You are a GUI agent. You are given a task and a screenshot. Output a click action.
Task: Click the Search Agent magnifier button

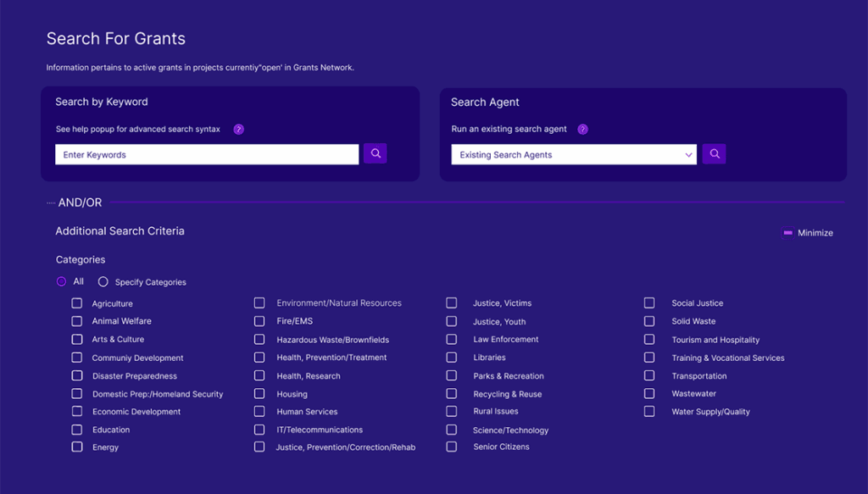[x=714, y=153]
